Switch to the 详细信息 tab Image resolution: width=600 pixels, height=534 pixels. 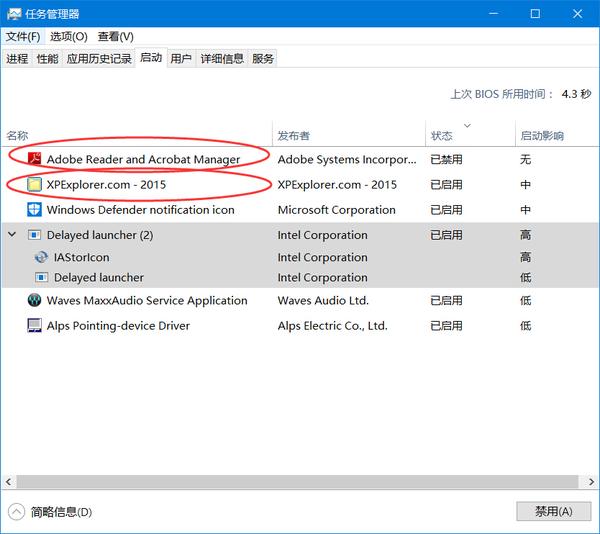click(222, 59)
